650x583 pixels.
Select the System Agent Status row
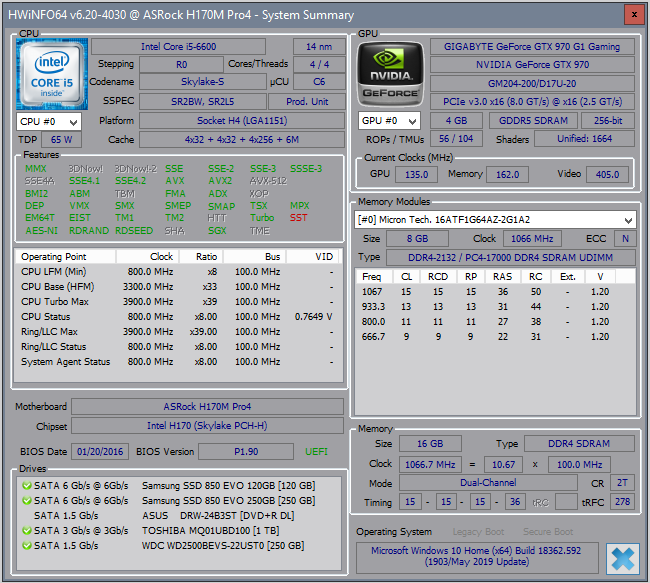177,362
